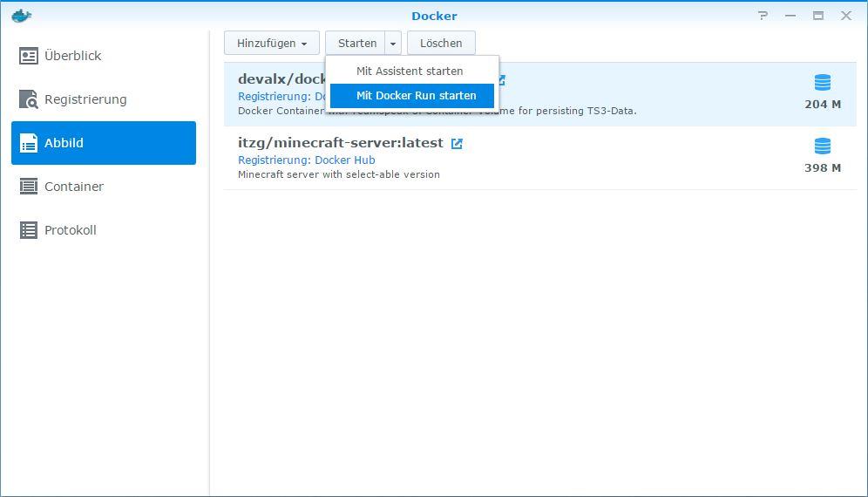Toggle the Starten dropdown arrow
The height and width of the screenshot is (497, 868).
(x=392, y=44)
